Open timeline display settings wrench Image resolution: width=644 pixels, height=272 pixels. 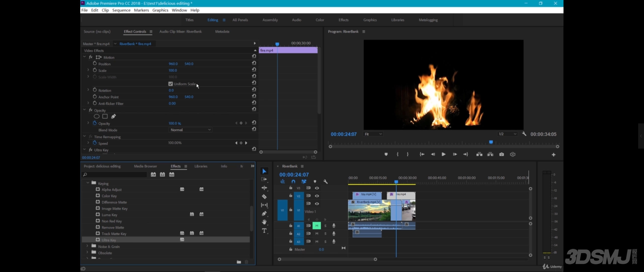pyautogui.click(x=325, y=182)
